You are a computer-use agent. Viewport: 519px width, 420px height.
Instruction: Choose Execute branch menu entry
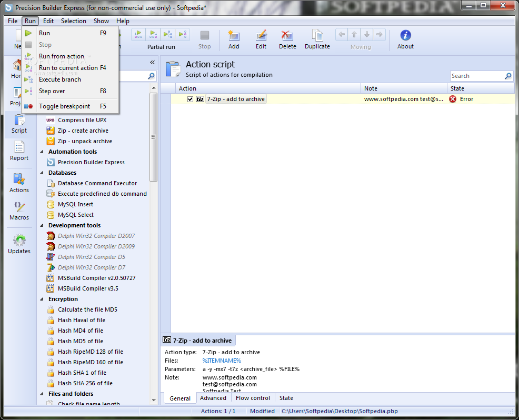[70, 79]
